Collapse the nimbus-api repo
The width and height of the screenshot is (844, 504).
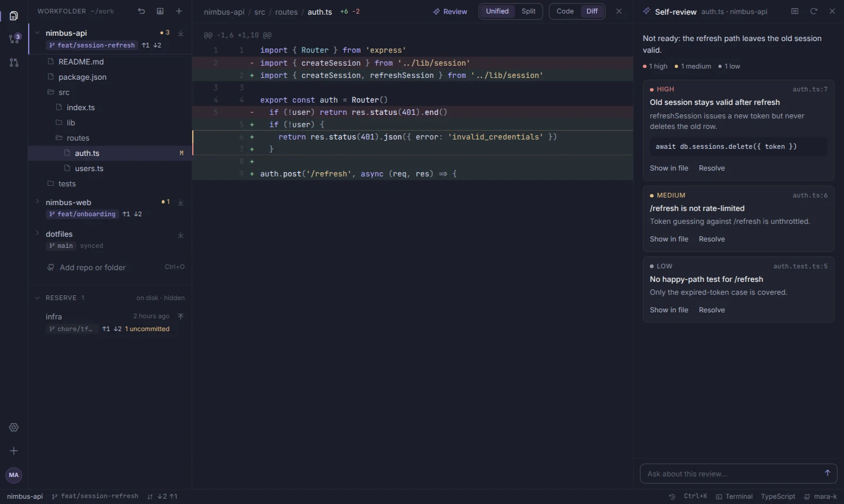pos(38,33)
